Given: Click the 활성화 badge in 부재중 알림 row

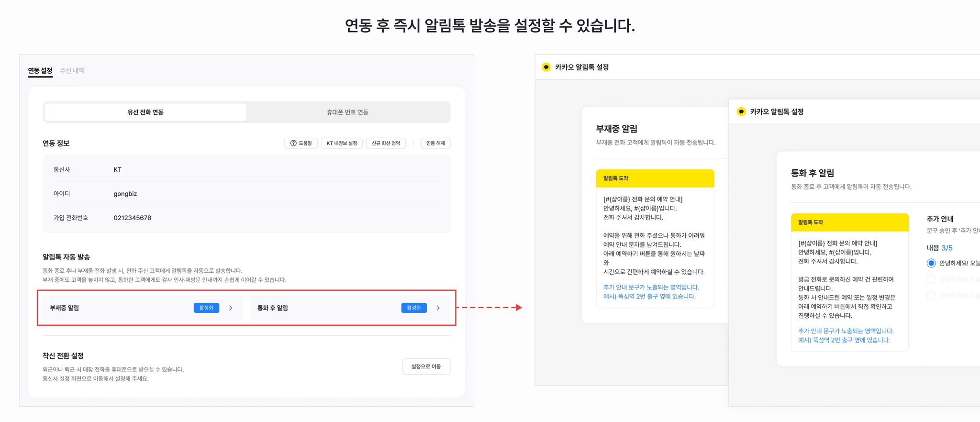Looking at the screenshot, I should tap(206, 308).
